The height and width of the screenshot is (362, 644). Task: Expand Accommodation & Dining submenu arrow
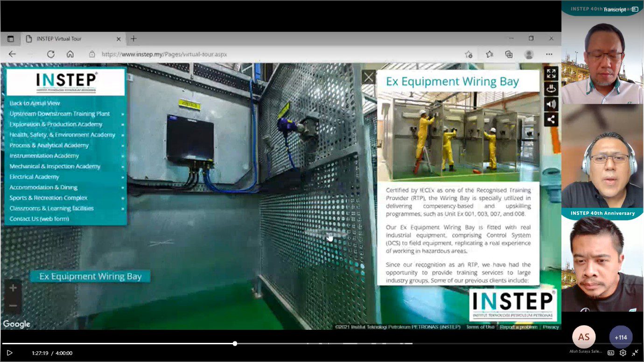coord(123,188)
